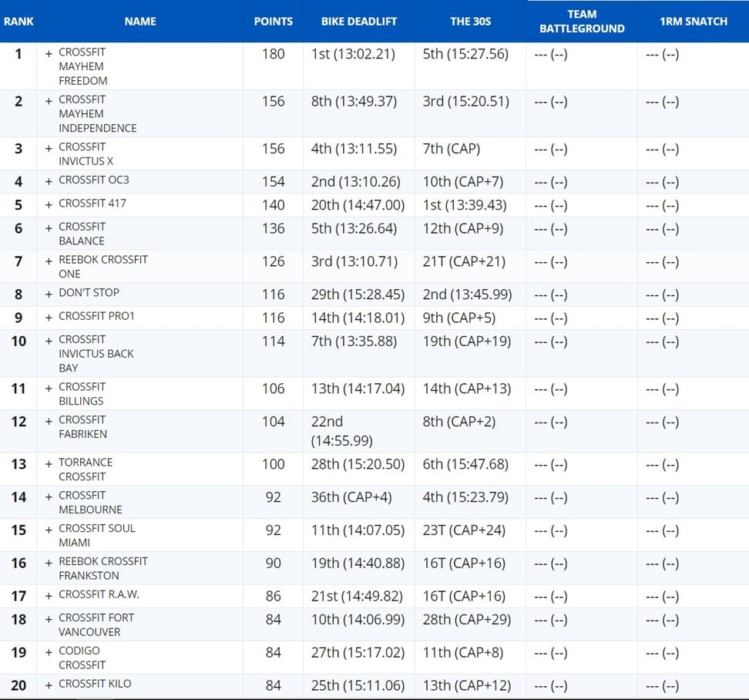The width and height of the screenshot is (749, 700).
Task: Expand the Reebok CrossFit One row
Action: click(49, 261)
